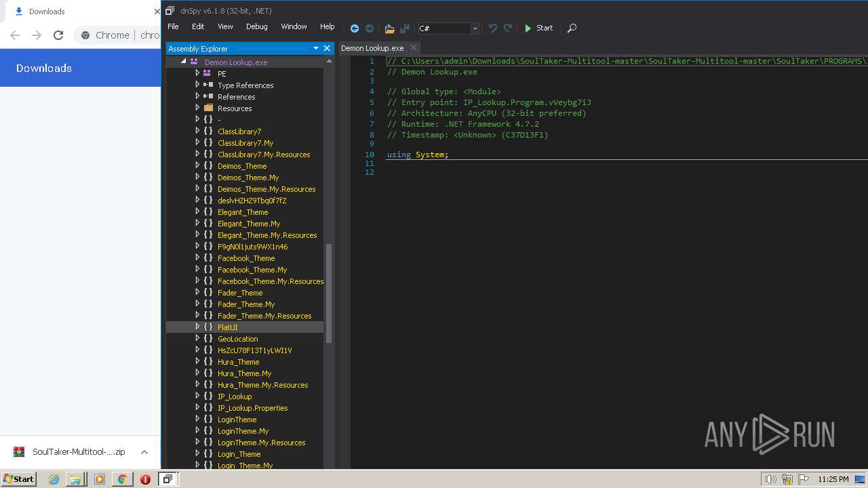
Task: Open Assembly Explorer panel options dropdown arrow
Action: click(x=316, y=48)
